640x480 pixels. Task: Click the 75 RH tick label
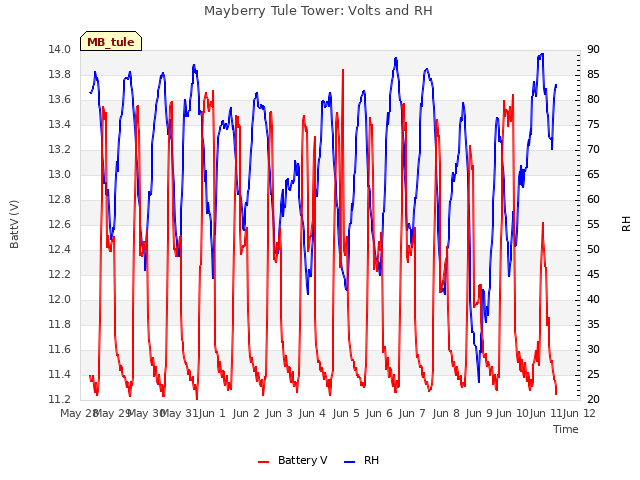coord(593,124)
